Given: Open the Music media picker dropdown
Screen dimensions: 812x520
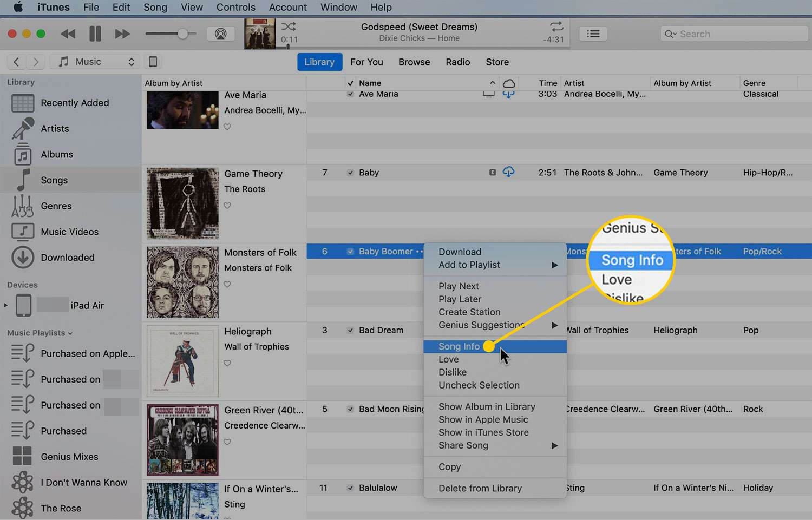Looking at the screenshot, I should [x=95, y=62].
